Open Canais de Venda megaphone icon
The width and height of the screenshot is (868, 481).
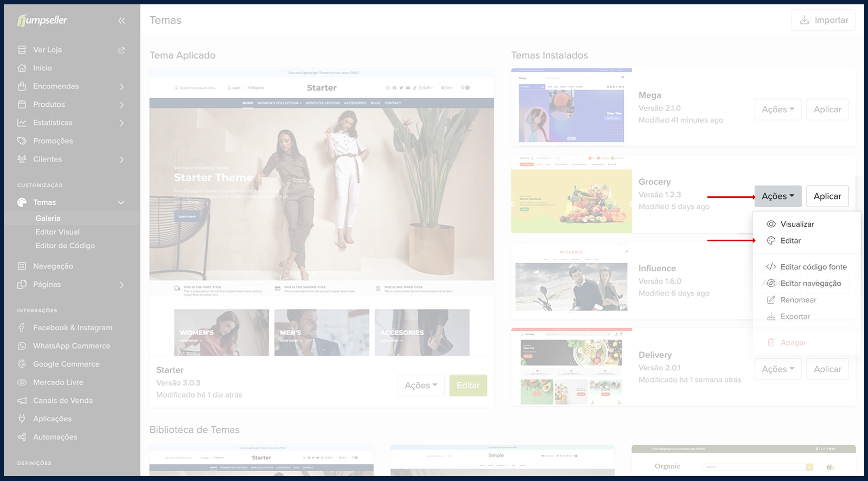[x=22, y=401]
